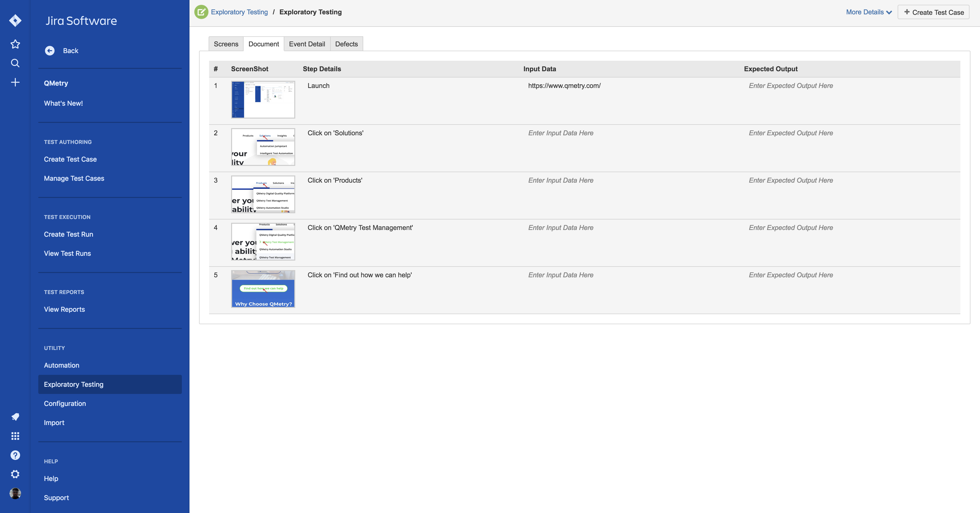Open search with the magnifier icon

15,63
